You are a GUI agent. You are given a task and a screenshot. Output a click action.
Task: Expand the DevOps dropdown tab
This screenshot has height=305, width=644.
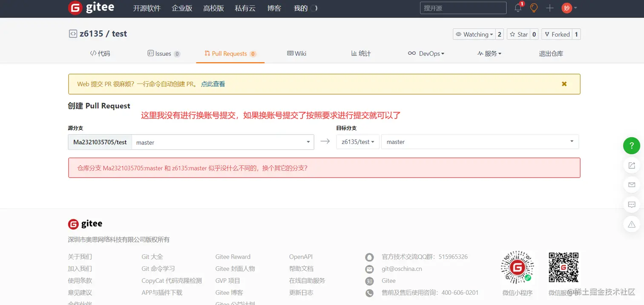[x=426, y=54]
